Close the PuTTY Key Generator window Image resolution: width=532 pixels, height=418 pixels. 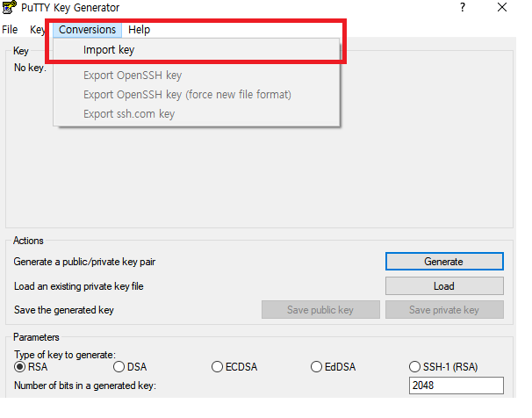(502, 7)
